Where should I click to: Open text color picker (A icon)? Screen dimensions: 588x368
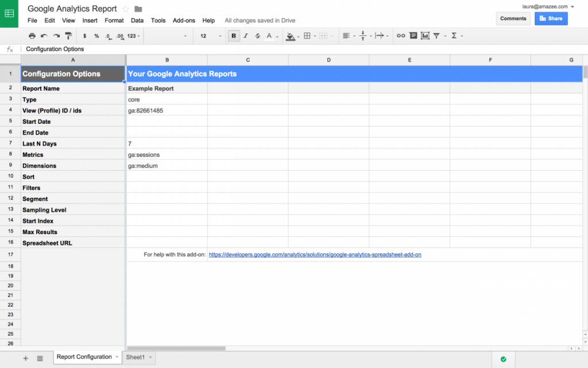coord(269,36)
